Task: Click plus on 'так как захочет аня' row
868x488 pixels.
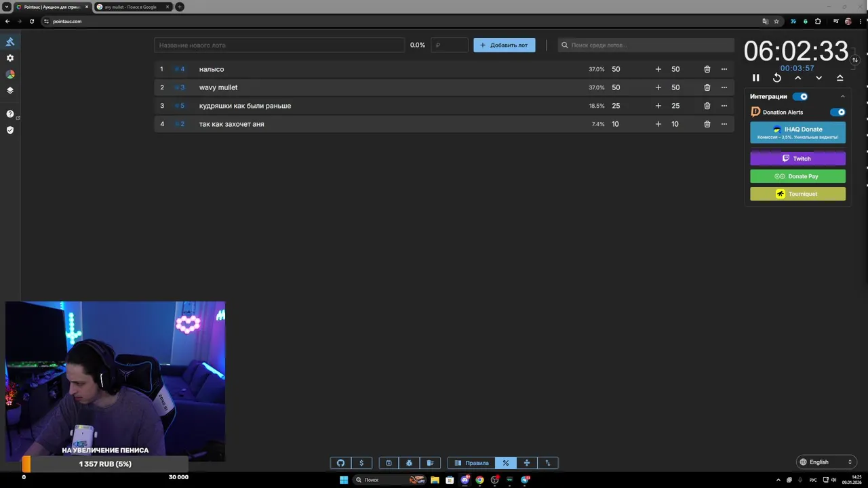Action: (x=658, y=124)
